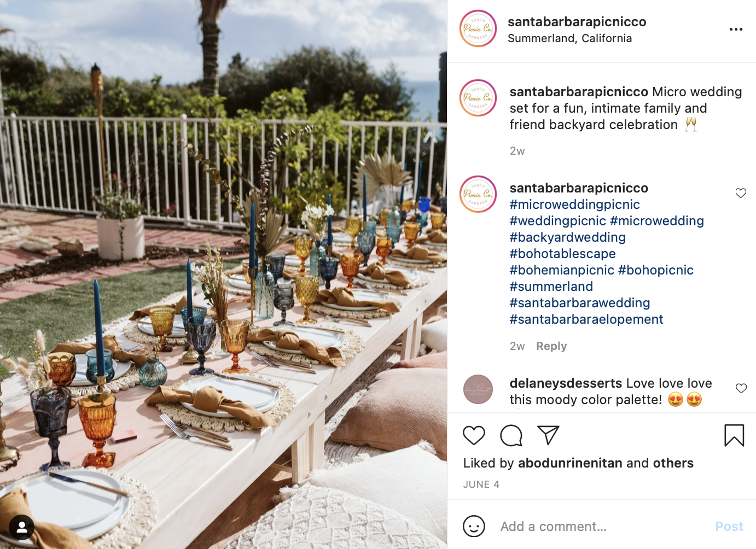Open the Summerland, California location link
The height and width of the screenshot is (549, 756).
[x=569, y=38]
